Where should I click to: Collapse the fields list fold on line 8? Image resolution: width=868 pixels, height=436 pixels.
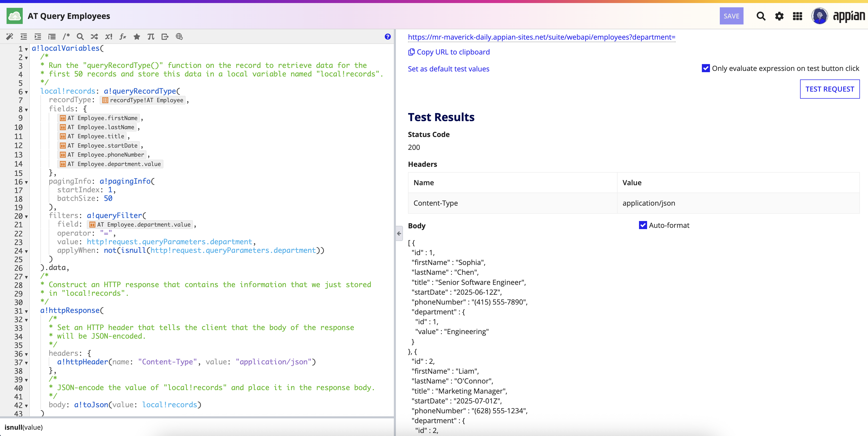tap(26, 110)
